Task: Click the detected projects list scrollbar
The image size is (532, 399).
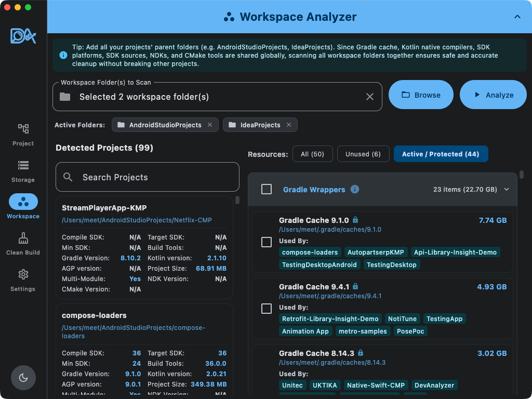Action: [x=237, y=200]
